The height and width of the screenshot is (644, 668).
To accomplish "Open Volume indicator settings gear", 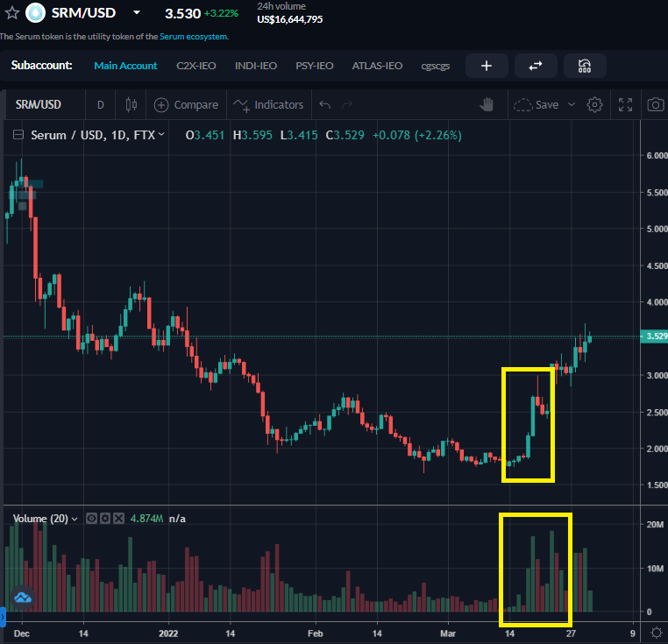I will [x=105, y=519].
